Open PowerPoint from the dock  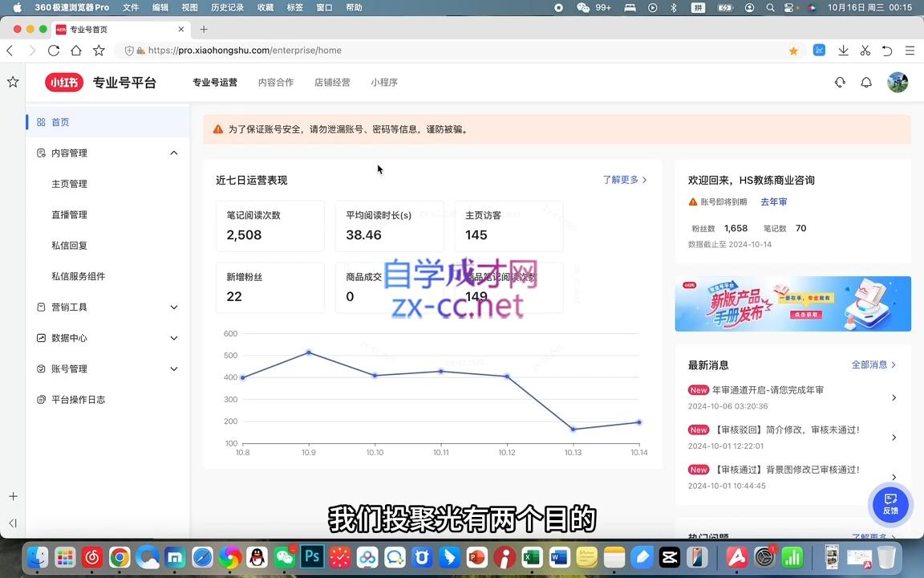tap(476, 557)
